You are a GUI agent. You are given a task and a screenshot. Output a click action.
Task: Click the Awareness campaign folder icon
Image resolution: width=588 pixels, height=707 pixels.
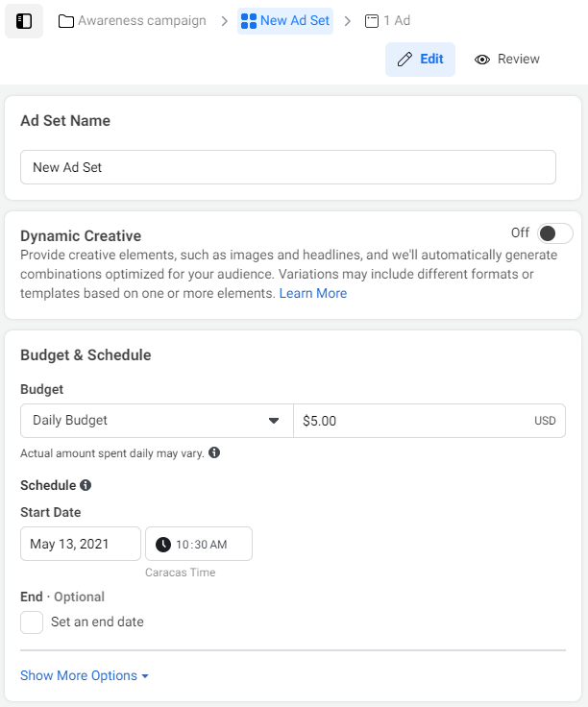66,21
